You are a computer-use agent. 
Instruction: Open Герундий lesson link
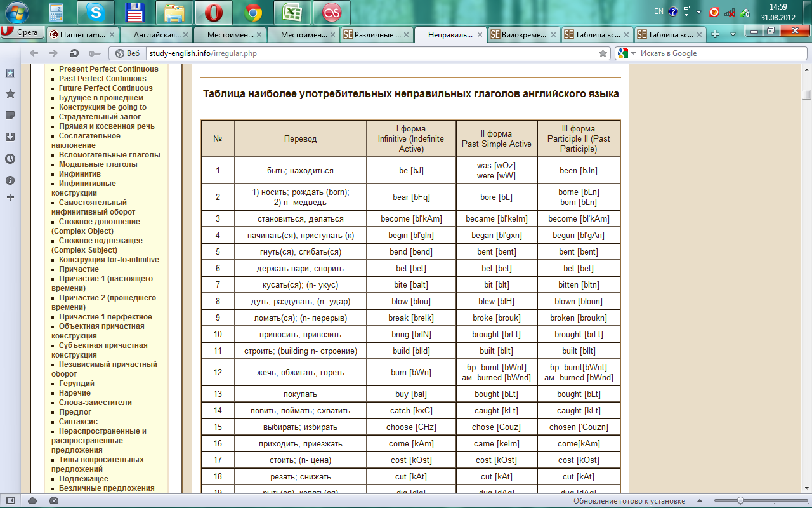[x=77, y=384]
